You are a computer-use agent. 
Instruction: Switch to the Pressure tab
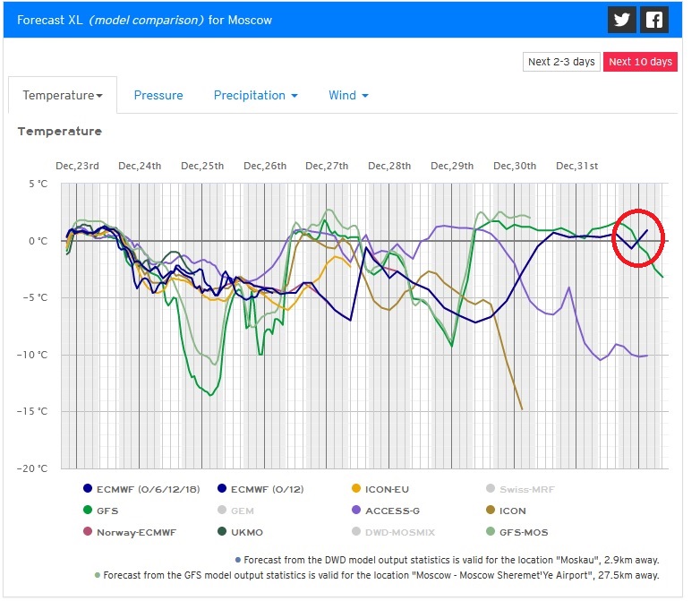(x=158, y=95)
